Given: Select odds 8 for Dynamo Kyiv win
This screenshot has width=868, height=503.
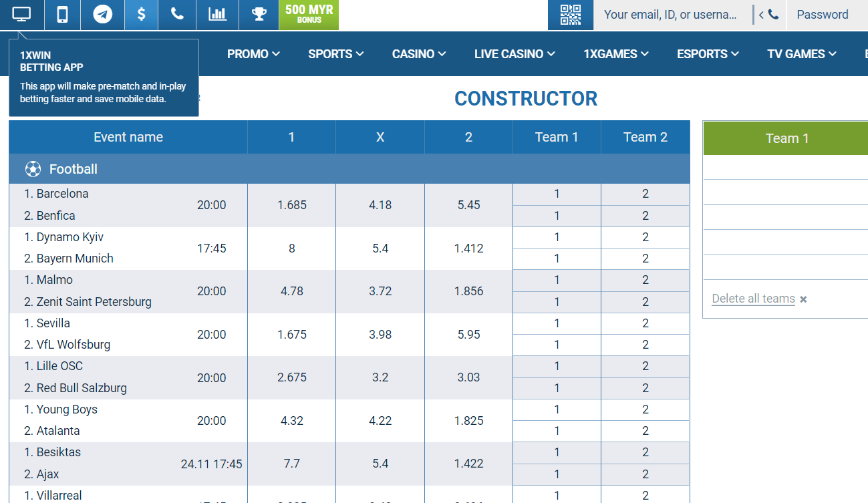Looking at the screenshot, I should [x=292, y=248].
